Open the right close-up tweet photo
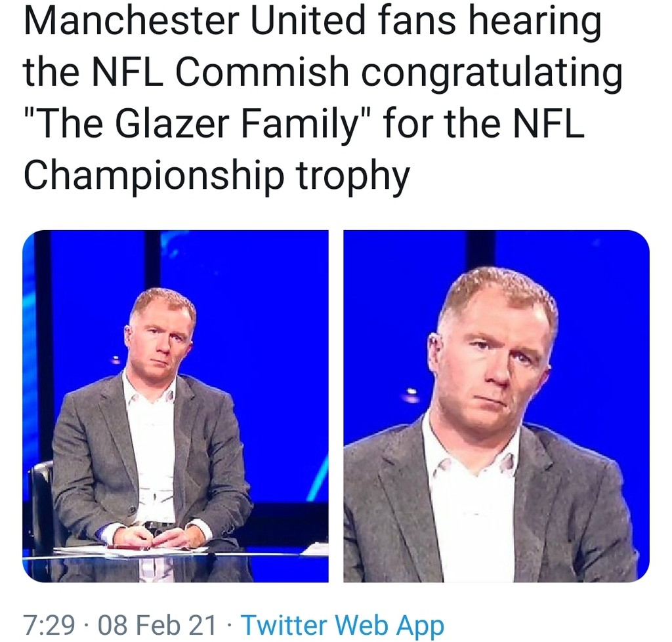The width and height of the screenshot is (672, 642). [x=496, y=405]
